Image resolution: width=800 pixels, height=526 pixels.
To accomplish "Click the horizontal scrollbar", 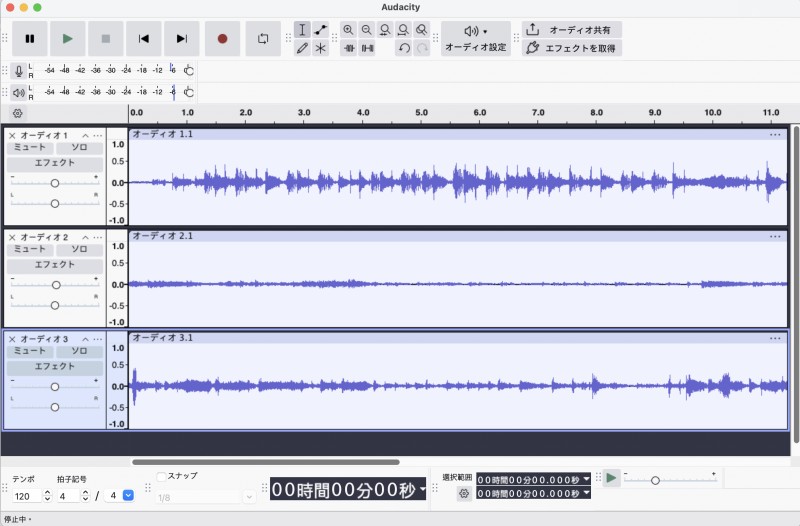I will pos(265,462).
